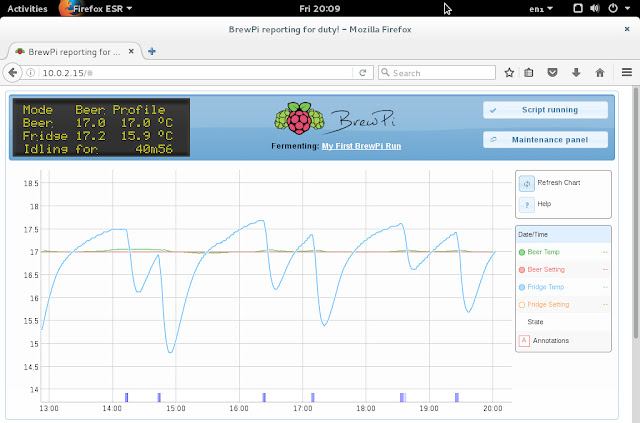Image resolution: width=640 pixels, height=423 pixels.
Task: Close the Firefox window
Action: point(627,29)
